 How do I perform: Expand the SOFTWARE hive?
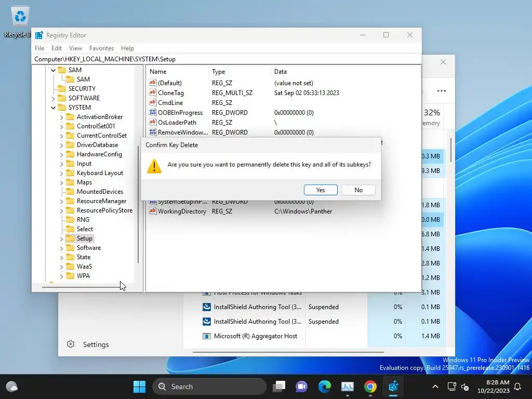click(x=54, y=98)
